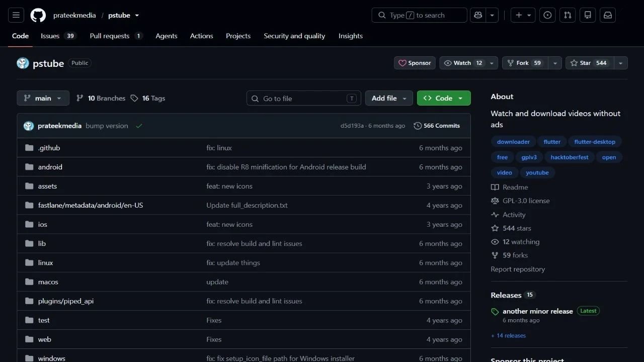
Task: Open the hamburger navigation menu
Action: (16, 15)
